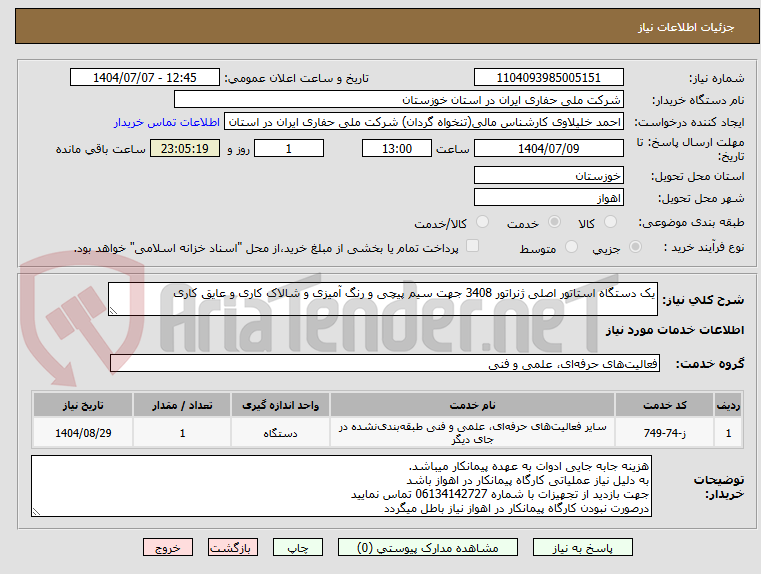761x574 pixels.
Task: Click the delivery city field اهواز
Action: coord(548,197)
